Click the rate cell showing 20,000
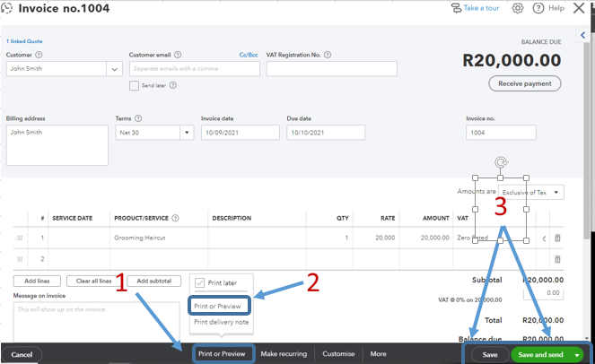Screen dimensions: 595x364 point(376,238)
